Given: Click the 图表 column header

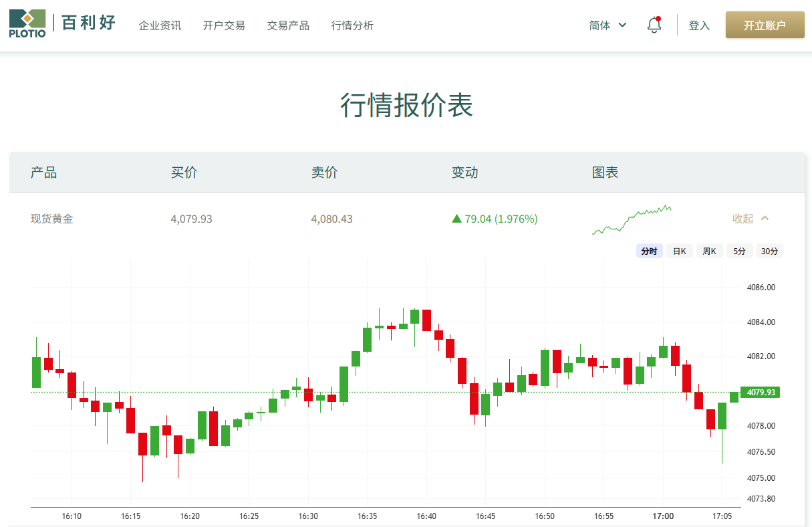Looking at the screenshot, I should click(x=605, y=172).
